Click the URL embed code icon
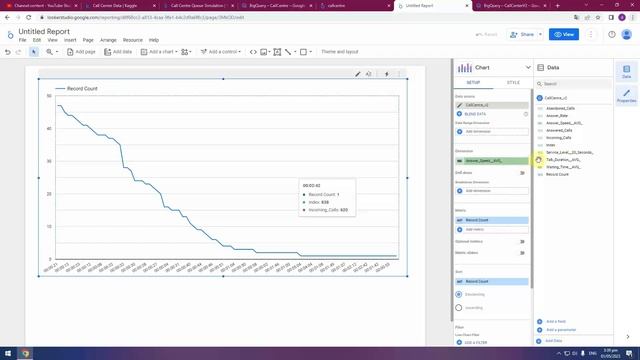The height and width of the screenshot is (360, 640). (253, 52)
